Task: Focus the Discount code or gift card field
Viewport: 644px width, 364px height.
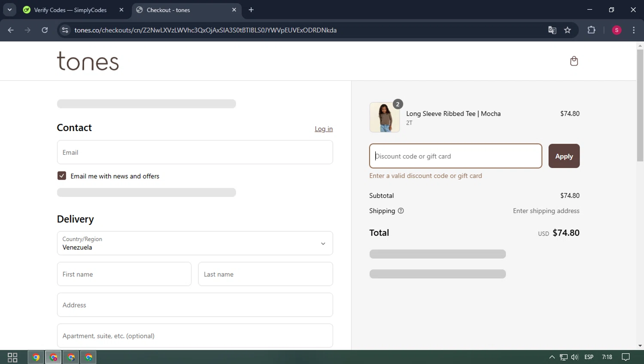Action: point(456,156)
